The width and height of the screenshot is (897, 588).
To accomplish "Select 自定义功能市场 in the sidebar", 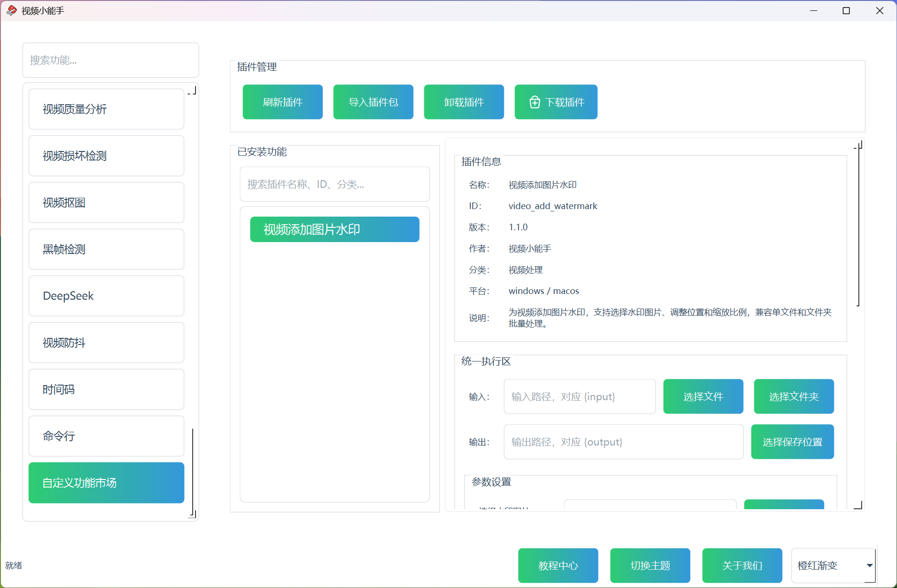I will pyautogui.click(x=106, y=483).
